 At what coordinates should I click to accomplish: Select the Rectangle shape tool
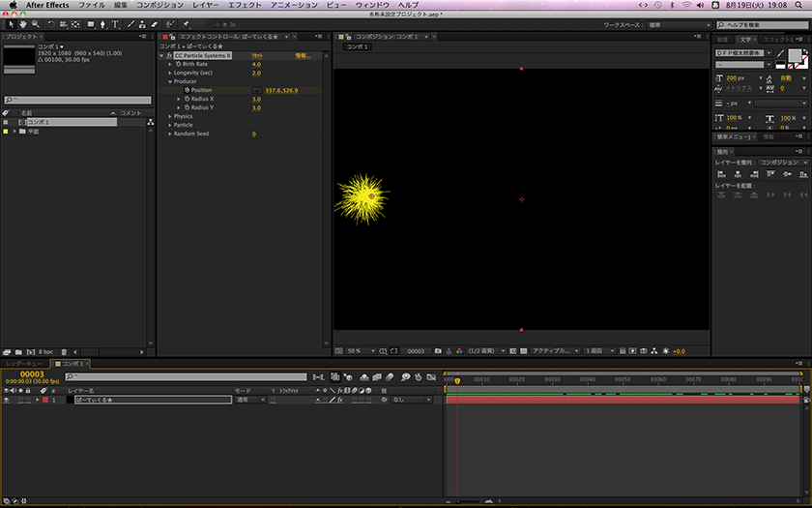[x=91, y=24]
